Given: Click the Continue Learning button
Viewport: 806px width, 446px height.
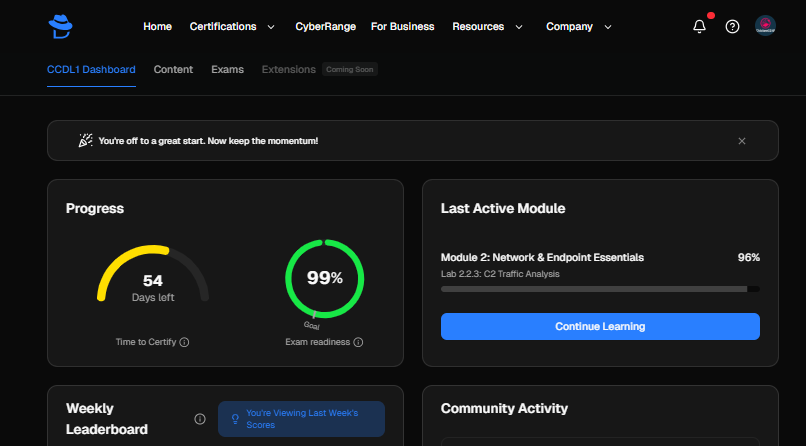Looking at the screenshot, I should coord(600,326).
